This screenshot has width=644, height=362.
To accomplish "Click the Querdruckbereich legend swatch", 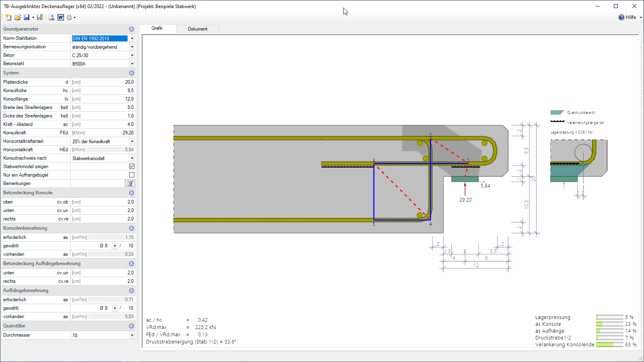I will coord(557,113).
